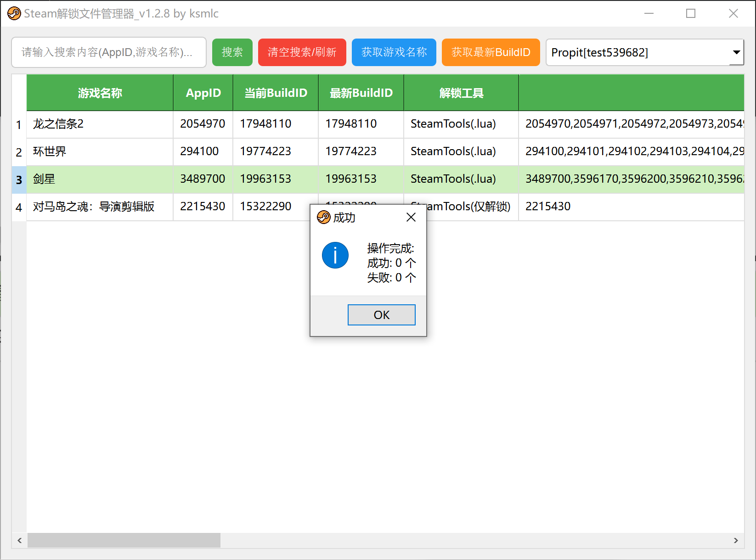Click the Steam icon in dialog title

[x=324, y=217]
